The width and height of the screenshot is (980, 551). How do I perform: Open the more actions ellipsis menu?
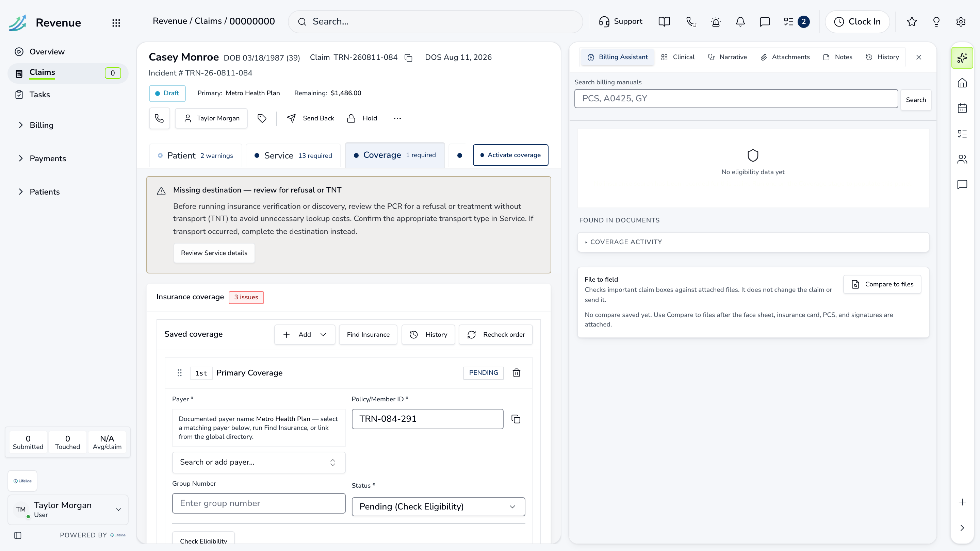click(x=397, y=118)
